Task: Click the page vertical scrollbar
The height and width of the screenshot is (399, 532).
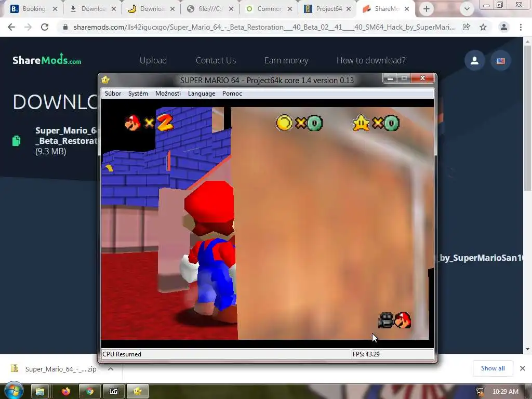Action: click(x=527, y=119)
